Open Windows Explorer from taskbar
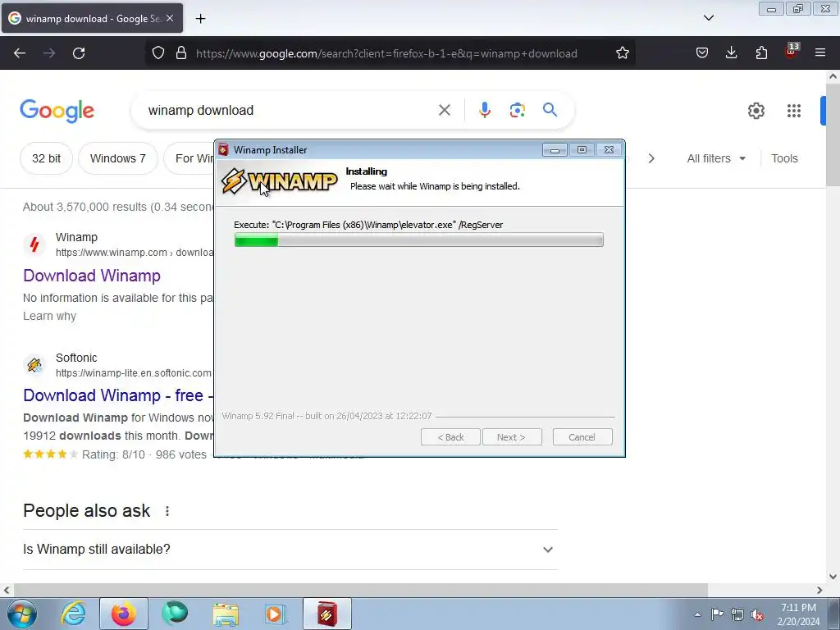 [x=226, y=614]
